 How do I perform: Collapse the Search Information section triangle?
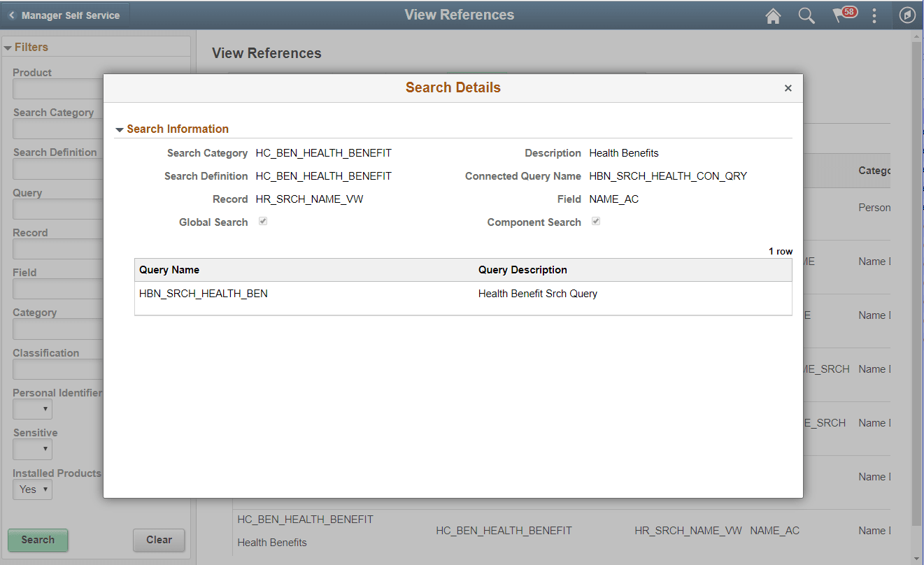tap(120, 129)
